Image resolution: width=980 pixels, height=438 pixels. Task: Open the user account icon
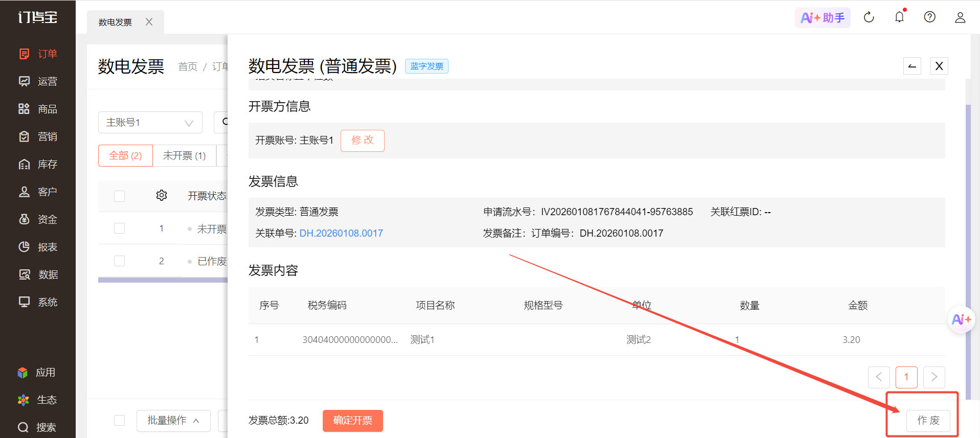click(x=960, y=17)
